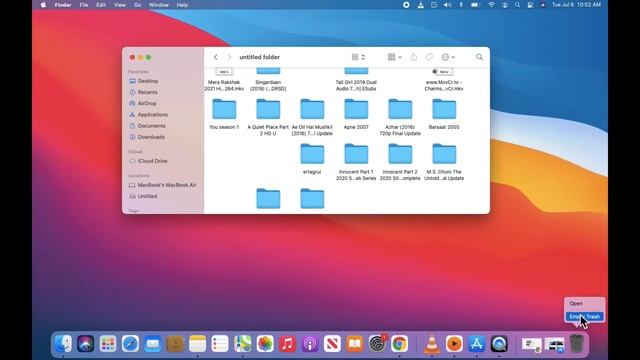
Task: Open the icon view switcher dropdown
Action: [358, 57]
